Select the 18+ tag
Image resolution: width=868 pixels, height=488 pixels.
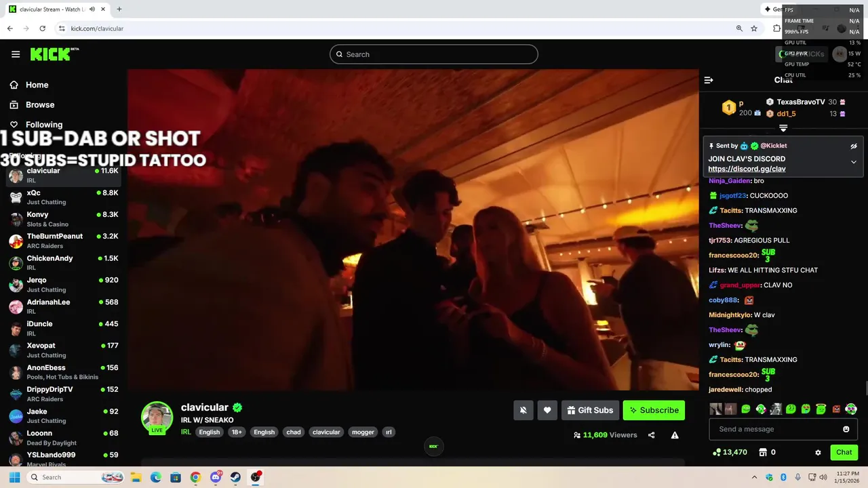237,432
